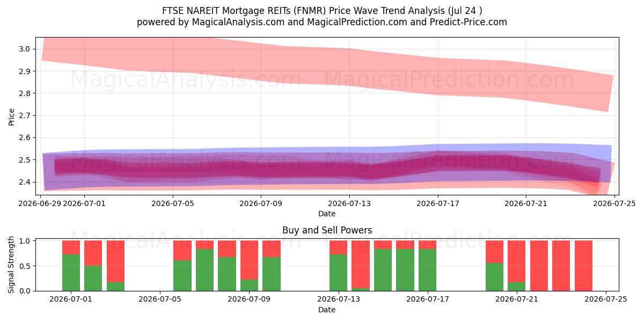Click the 2026-07-25 tick on price chart
Viewport: 644px width, 322px height.
coord(614,203)
